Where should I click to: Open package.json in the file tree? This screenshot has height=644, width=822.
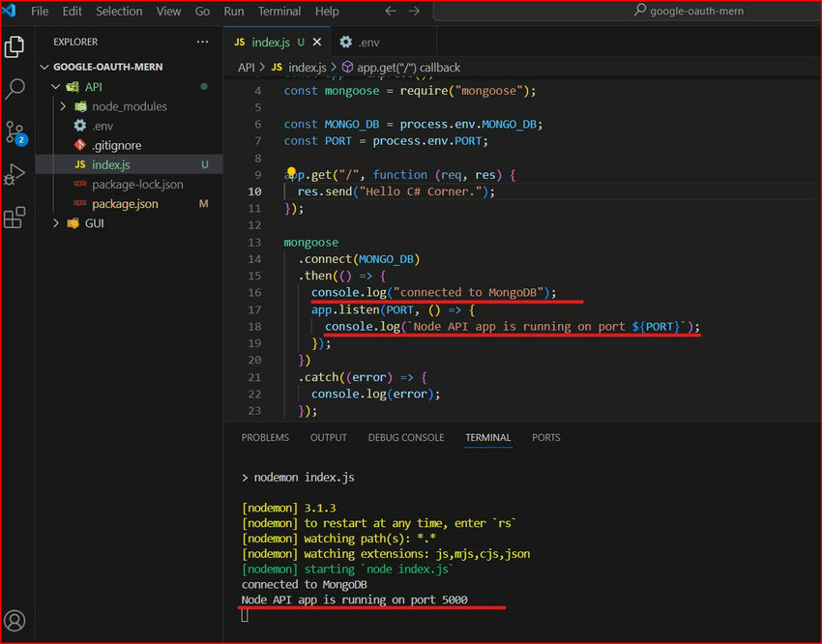[x=125, y=204]
